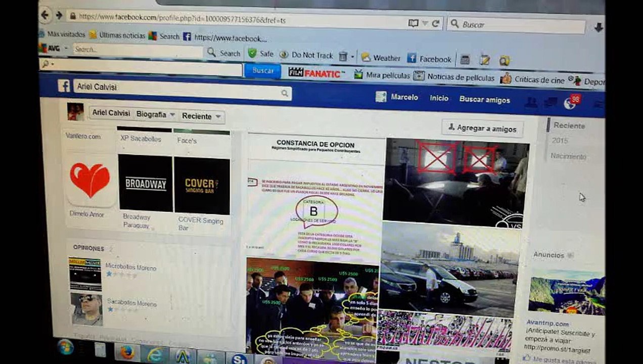Click Marcelo profile link in header
This screenshot has width=643, height=364.
pyautogui.click(x=397, y=97)
